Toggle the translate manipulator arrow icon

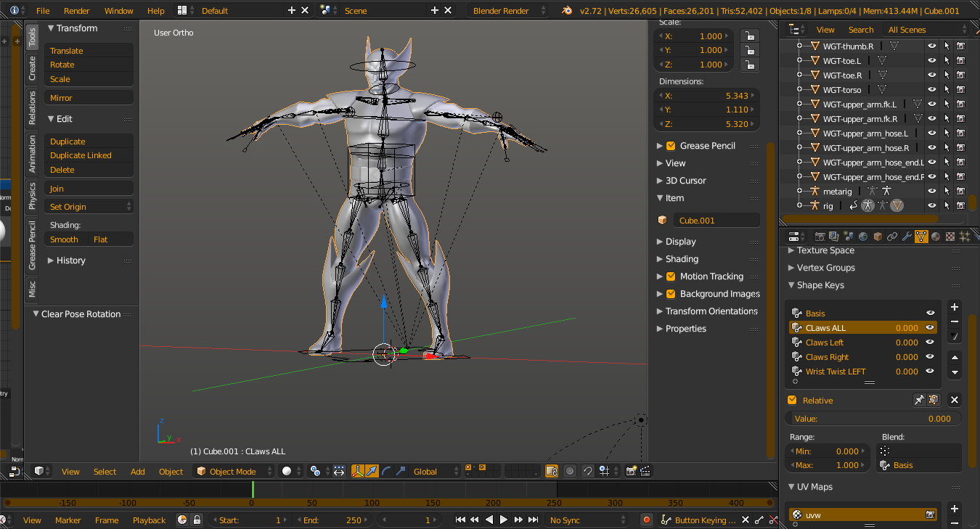tap(372, 472)
